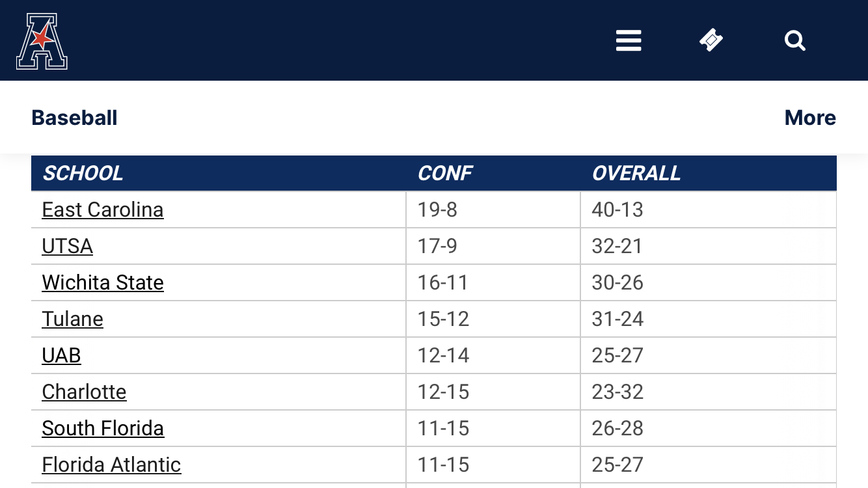This screenshot has width=868, height=488.
Task: Click Wichita State's 30-26 overall record
Action: point(617,282)
